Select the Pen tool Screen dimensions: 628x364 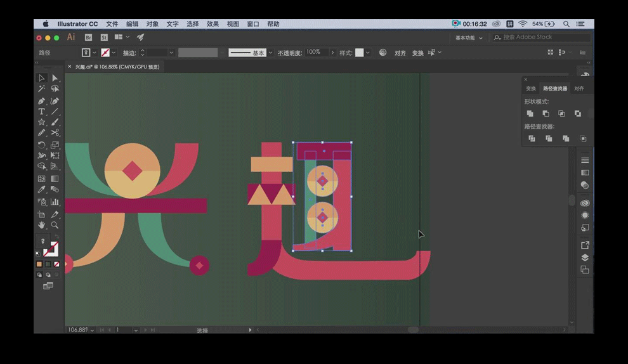(x=41, y=101)
